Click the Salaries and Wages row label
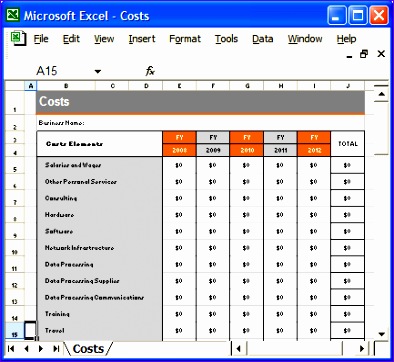This screenshot has width=394, height=362. coord(73,165)
